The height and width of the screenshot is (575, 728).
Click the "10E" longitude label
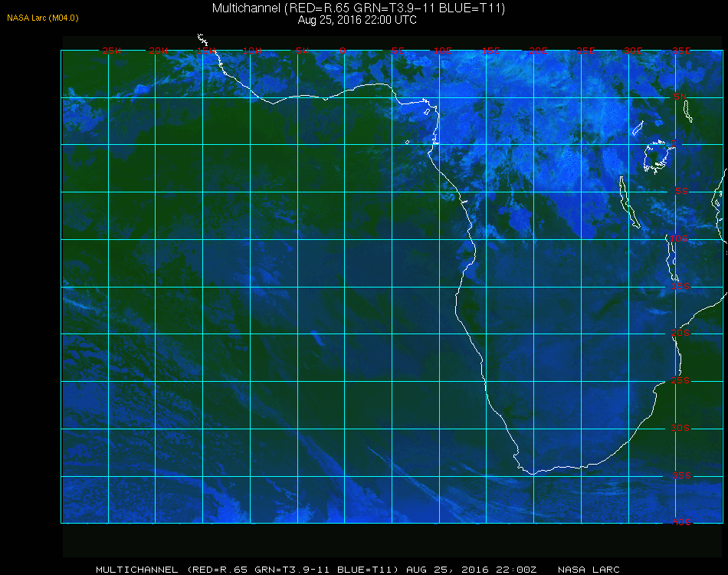[x=442, y=51]
